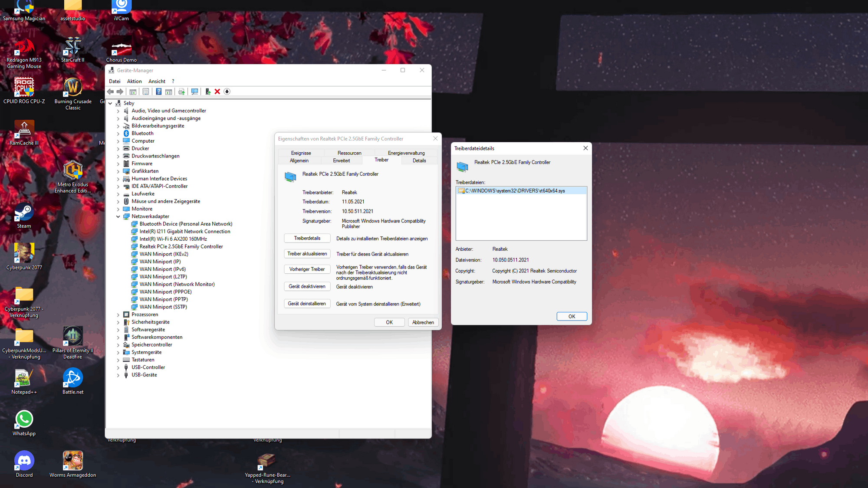Select WAN Miniport (Network Monitor) entry
Screen dimensions: 868x488
pyautogui.click(x=177, y=285)
